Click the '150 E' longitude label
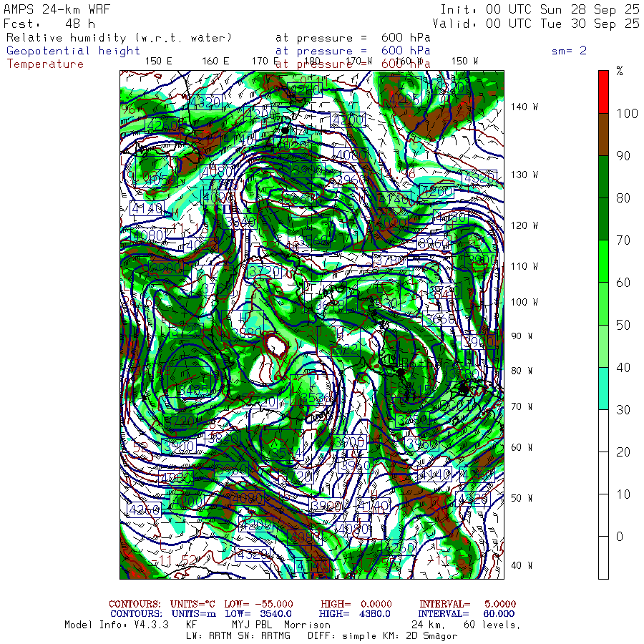This screenshot has height=644, width=644. click(x=159, y=62)
